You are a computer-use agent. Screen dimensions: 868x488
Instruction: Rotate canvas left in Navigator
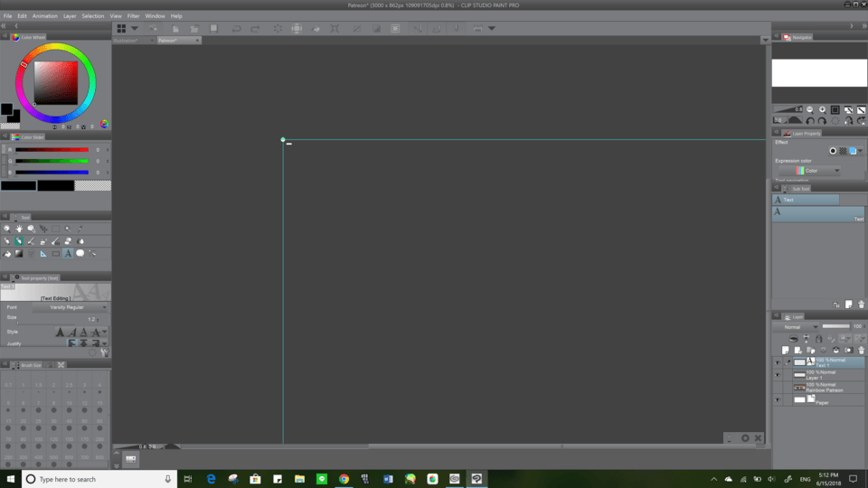coord(810,120)
